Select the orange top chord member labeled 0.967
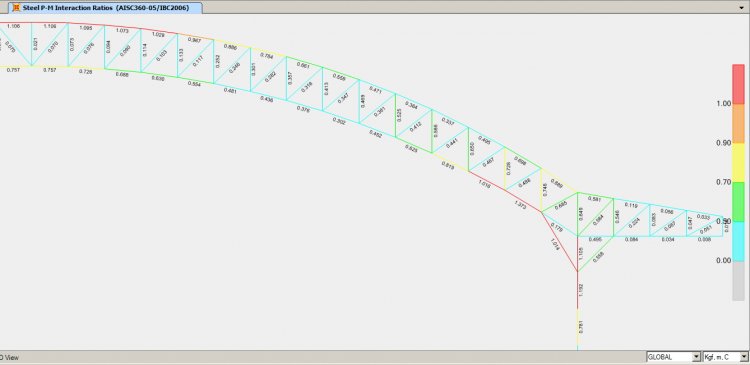The height and width of the screenshot is (365, 750). point(195,37)
